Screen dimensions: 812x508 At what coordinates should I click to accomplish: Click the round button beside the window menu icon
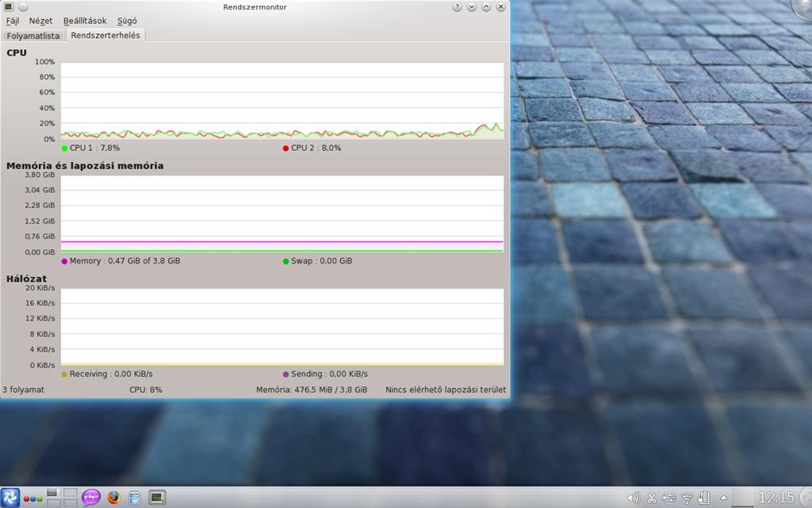23,6
